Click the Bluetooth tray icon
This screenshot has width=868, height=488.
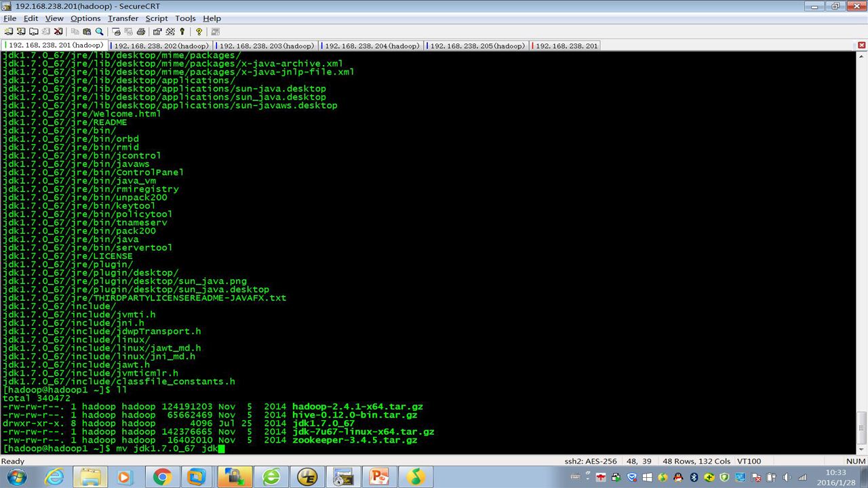[x=694, y=478]
